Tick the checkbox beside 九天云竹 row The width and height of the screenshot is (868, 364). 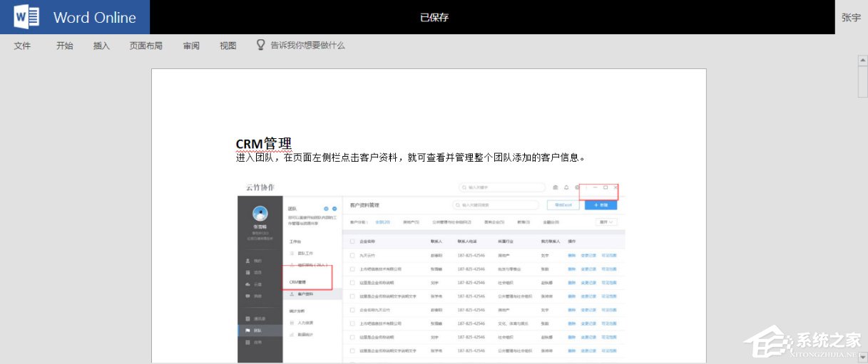(352, 255)
